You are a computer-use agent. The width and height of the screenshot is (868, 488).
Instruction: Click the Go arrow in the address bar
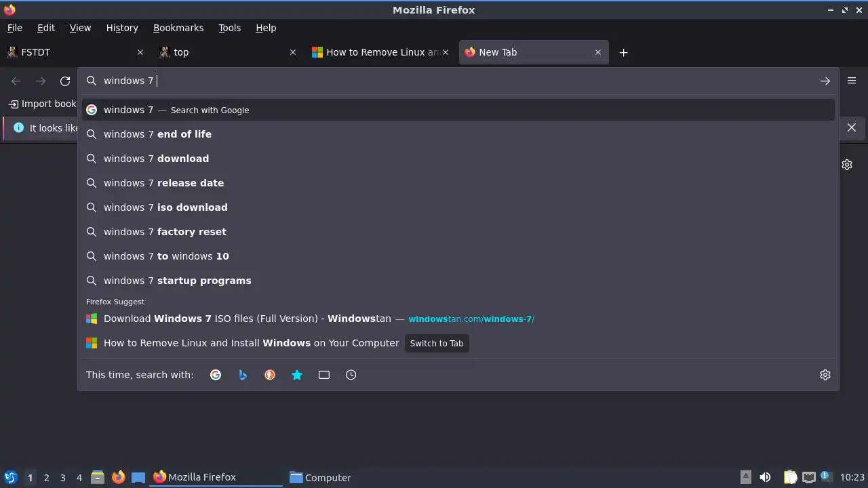[x=825, y=81]
